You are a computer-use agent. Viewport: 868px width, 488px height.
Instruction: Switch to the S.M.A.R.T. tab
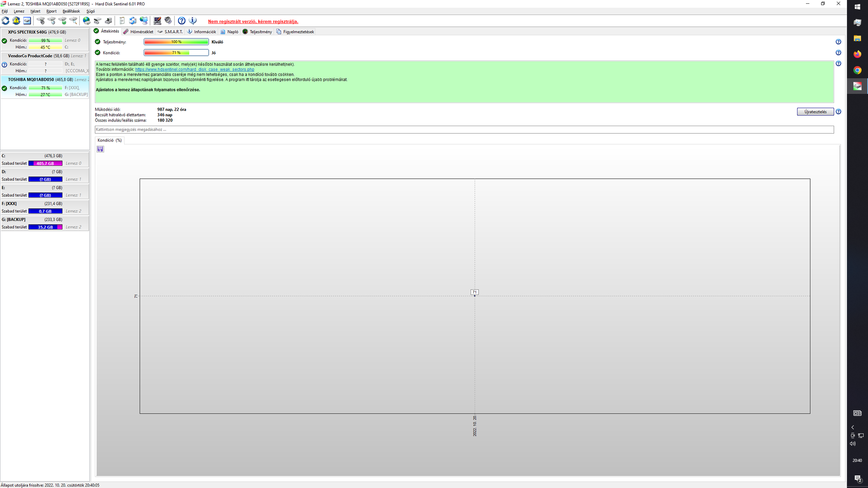click(170, 32)
